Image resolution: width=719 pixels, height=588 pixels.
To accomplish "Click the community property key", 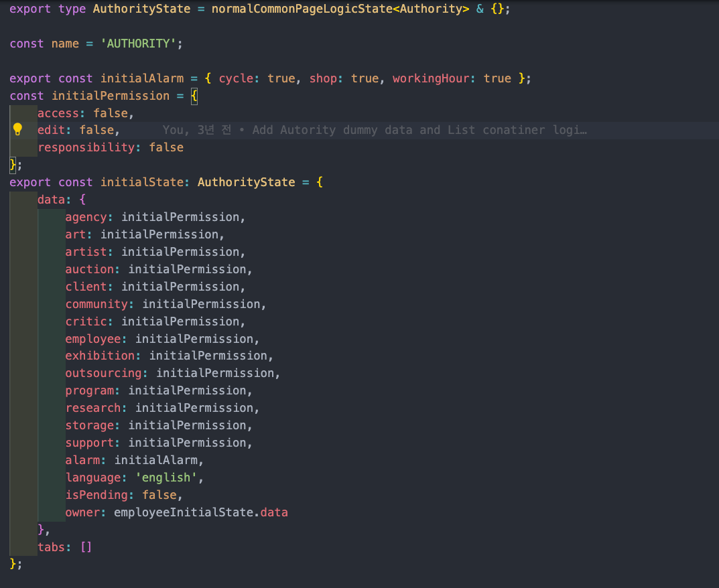I will pyautogui.click(x=96, y=304).
